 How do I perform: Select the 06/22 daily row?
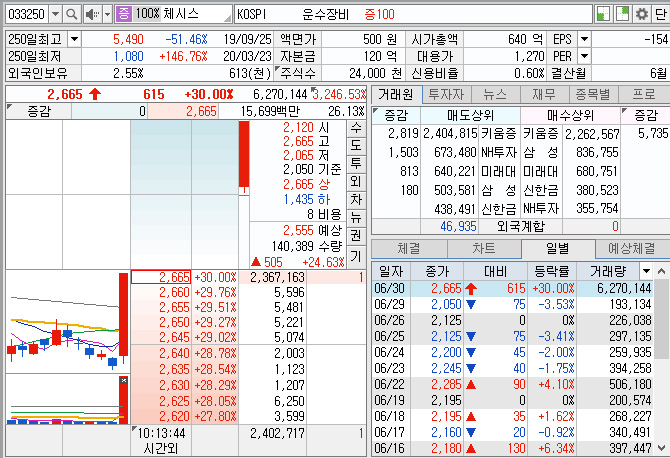tap(512, 385)
